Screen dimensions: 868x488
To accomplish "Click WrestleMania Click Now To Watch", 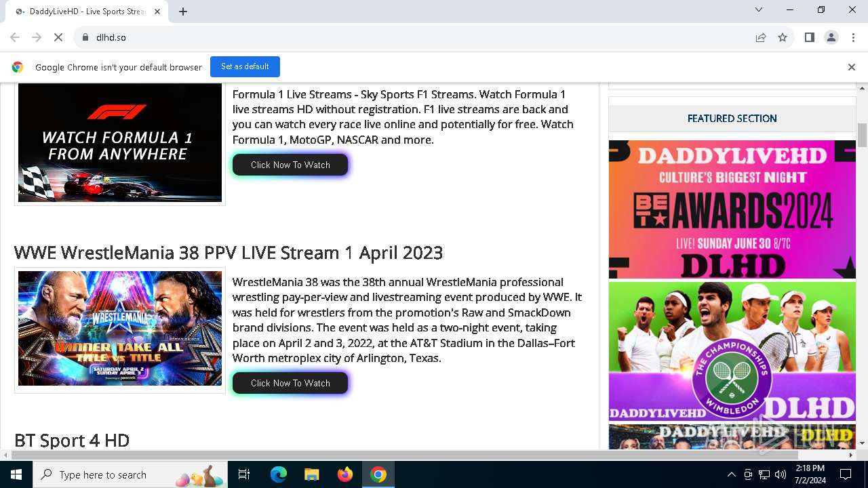I will (x=290, y=383).
